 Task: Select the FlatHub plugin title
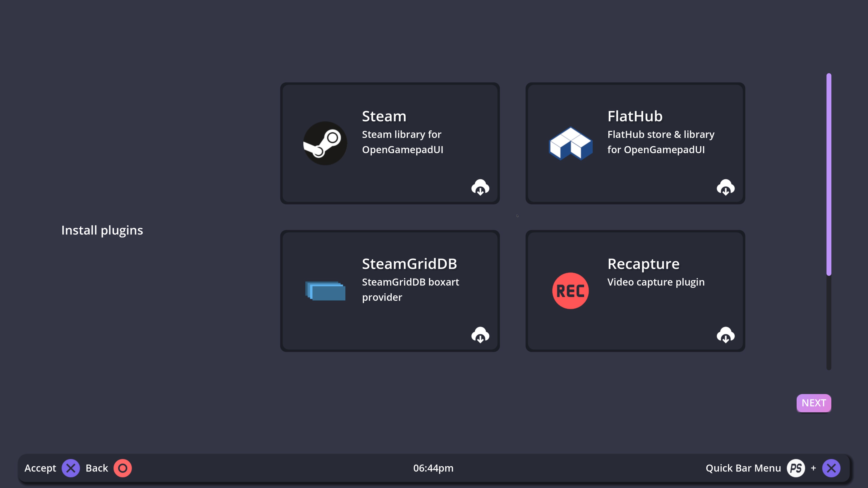point(635,116)
